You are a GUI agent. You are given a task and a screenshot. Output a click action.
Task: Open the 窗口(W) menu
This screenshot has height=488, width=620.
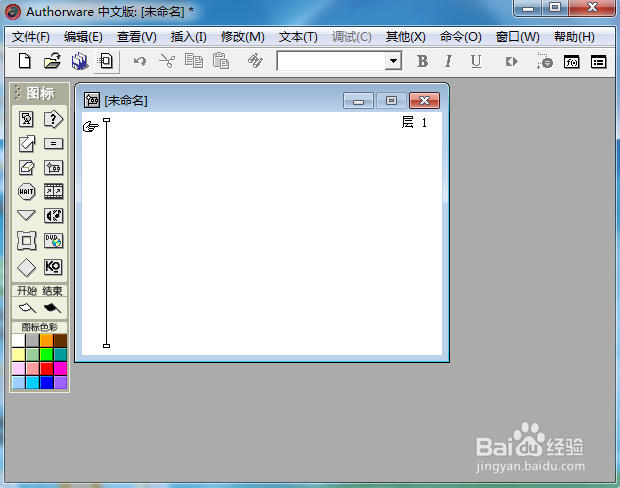point(518,37)
